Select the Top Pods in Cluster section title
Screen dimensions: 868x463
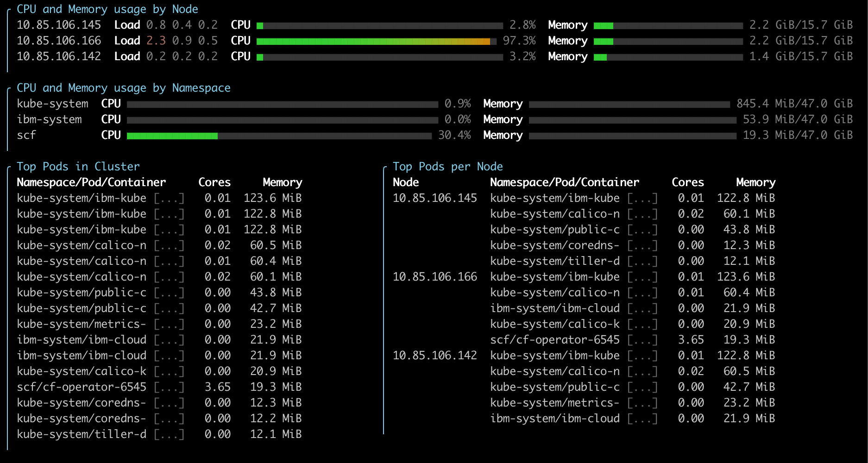pyautogui.click(x=78, y=167)
